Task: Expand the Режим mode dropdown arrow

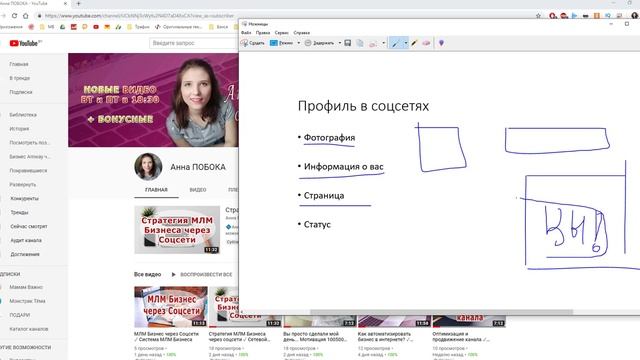Action: coord(299,43)
